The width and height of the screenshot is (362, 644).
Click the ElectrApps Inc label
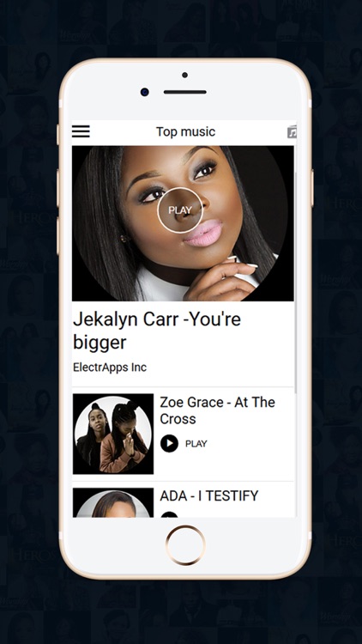point(110,367)
